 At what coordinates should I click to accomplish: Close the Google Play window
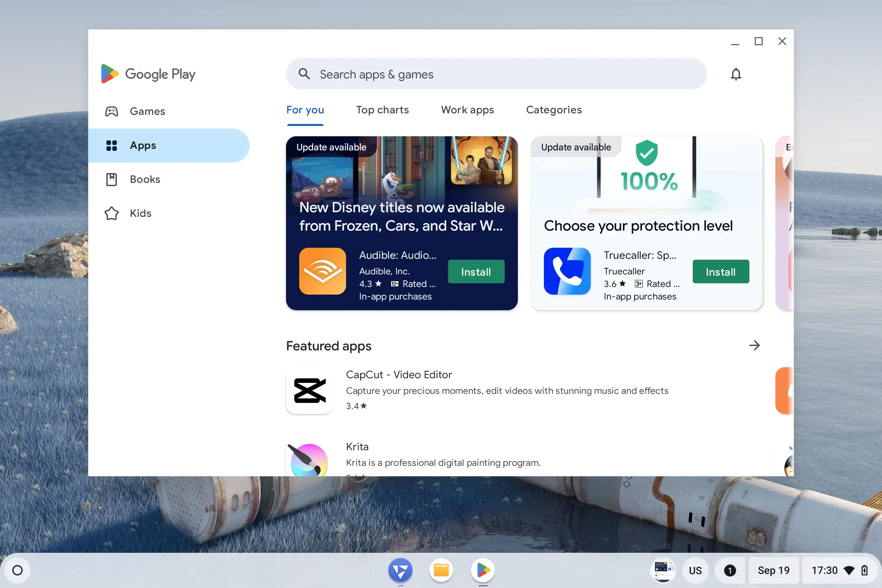click(782, 41)
